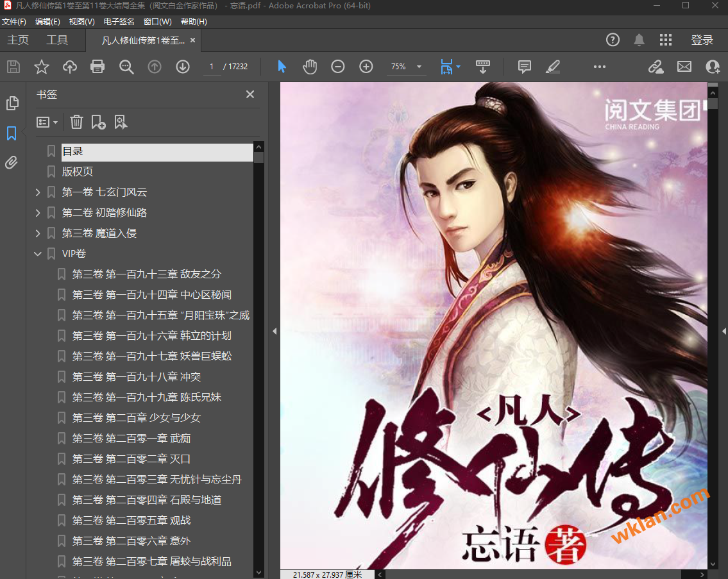Select the Hand pan tool
The height and width of the screenshot is (579, 728).
310,66
